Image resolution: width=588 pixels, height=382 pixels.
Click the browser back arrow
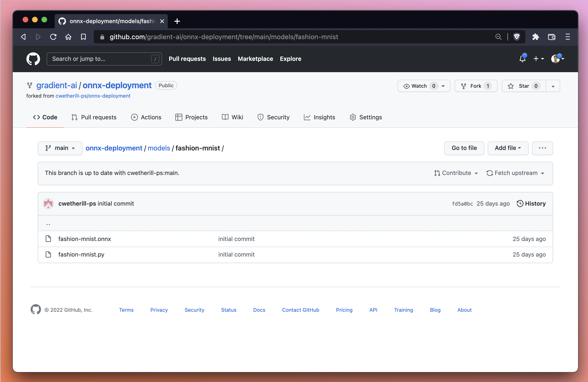24,37
